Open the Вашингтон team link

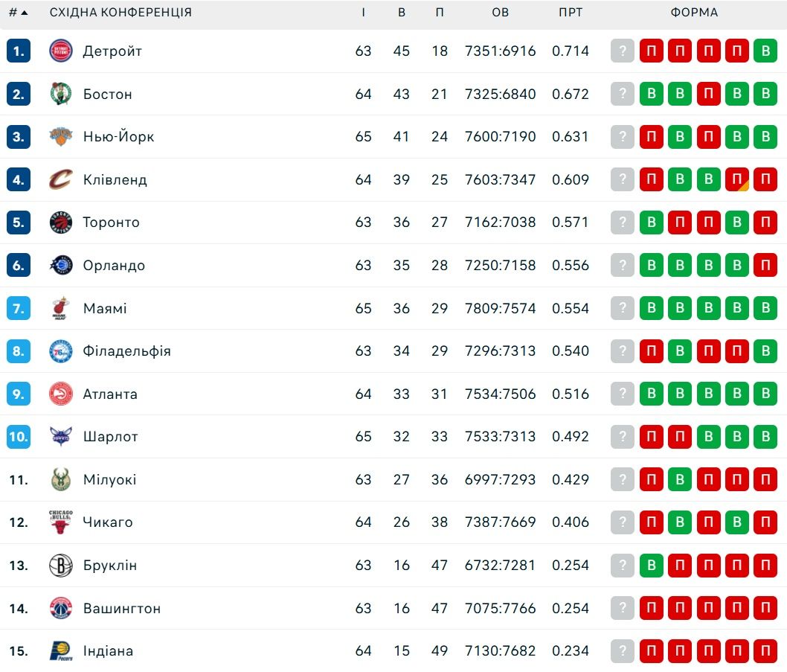[122, 608]
